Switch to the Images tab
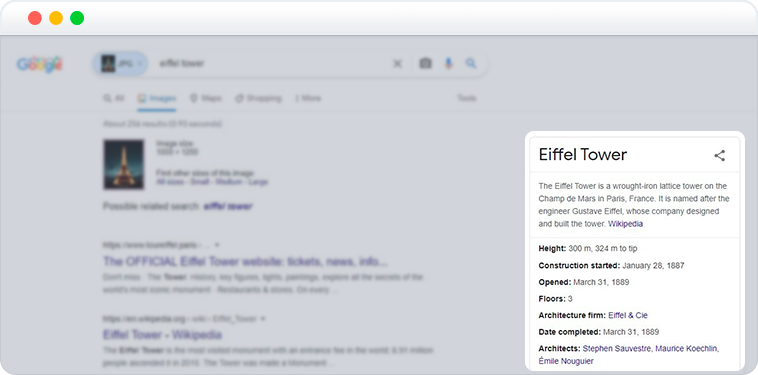 (157, 99)
